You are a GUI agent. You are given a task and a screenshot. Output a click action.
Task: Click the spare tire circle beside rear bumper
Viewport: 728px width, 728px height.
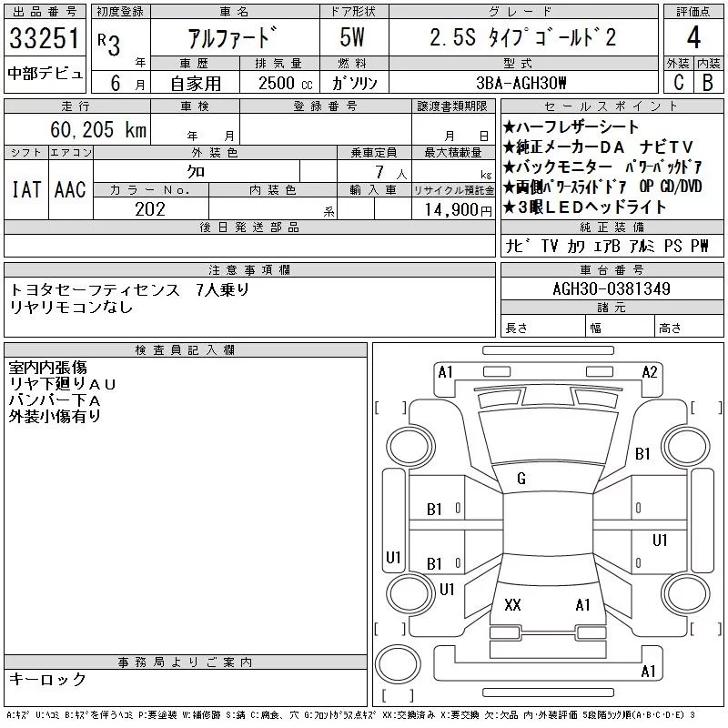(398, 664)
